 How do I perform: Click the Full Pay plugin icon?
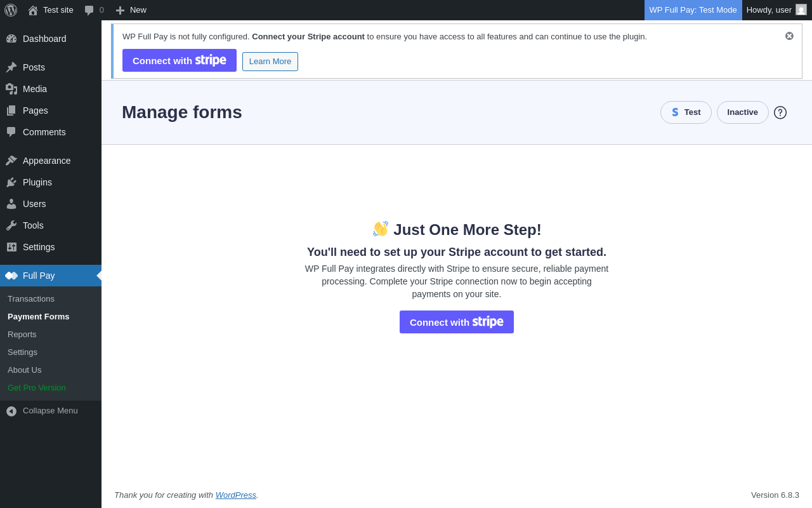coord(11,276)
